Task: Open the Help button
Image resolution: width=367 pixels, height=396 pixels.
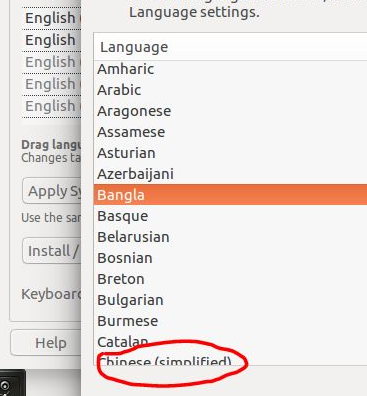Action: coord(46,343)
